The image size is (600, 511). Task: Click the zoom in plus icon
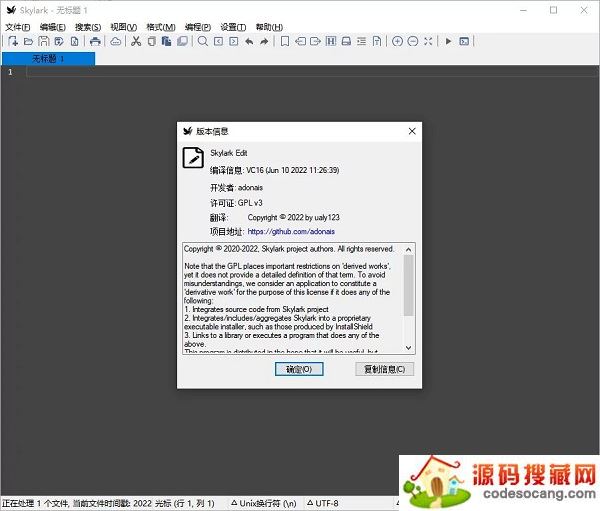[397, 41]
